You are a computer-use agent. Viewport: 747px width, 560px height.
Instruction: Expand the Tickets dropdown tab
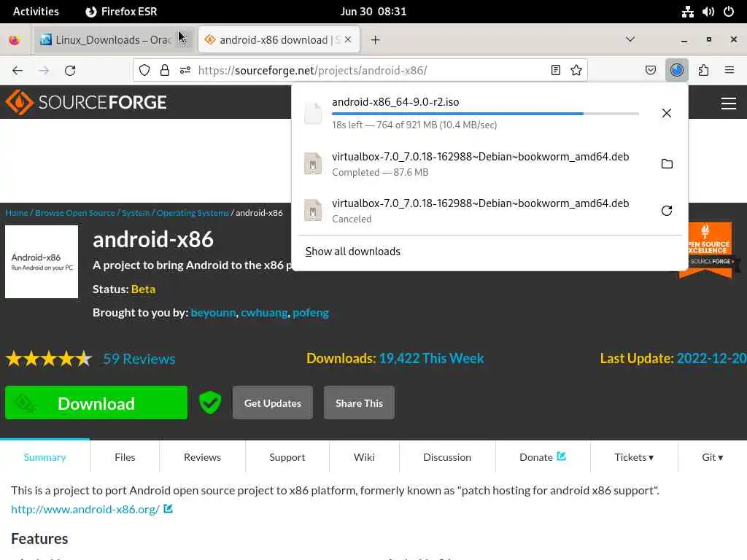coord(634,457)
